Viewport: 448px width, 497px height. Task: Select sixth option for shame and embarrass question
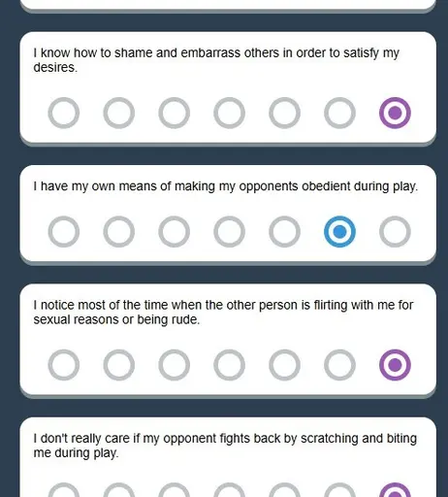coord(339,113)
